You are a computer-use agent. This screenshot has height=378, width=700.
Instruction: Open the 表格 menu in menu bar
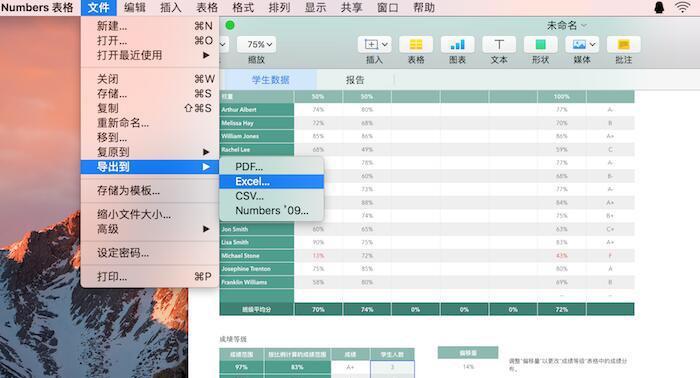click(x=207, y=8)
